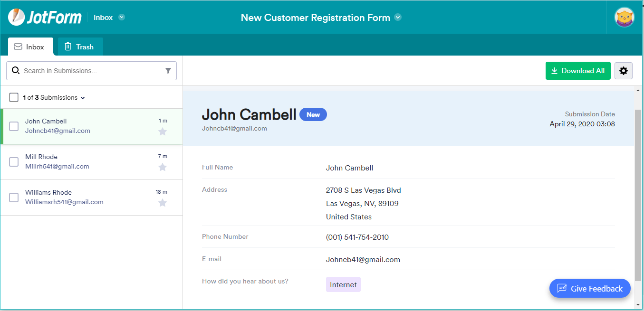Open the John Cambell submission in list
Viewport: 644px width, 311px height.
pos(91,126)
